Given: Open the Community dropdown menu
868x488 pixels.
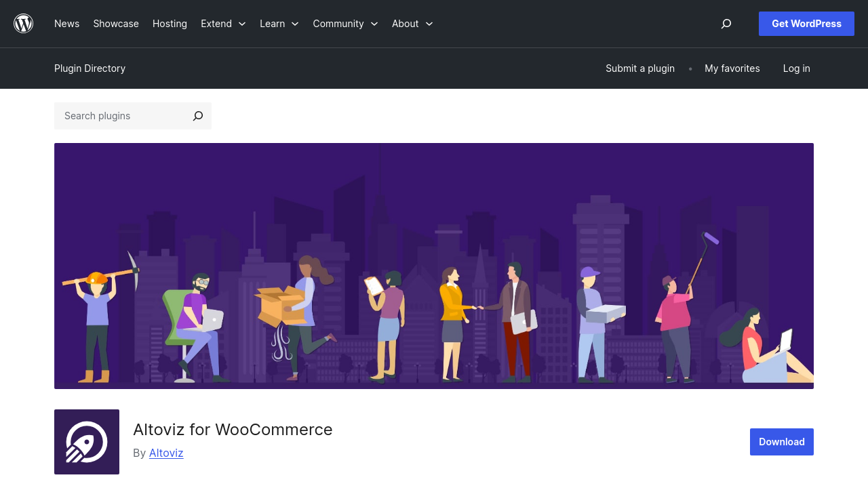Looking at the screenshot, I should (x=345, y=24).
